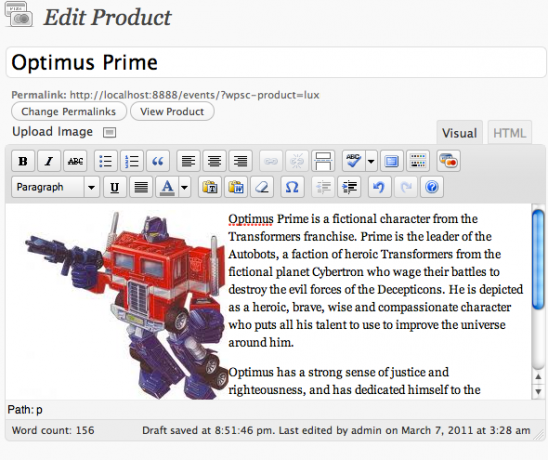This screenshot has width=548, height=460.
Task: Switch to the HTML editor tab
Action: pyautogui.click(x=510, y=133)
